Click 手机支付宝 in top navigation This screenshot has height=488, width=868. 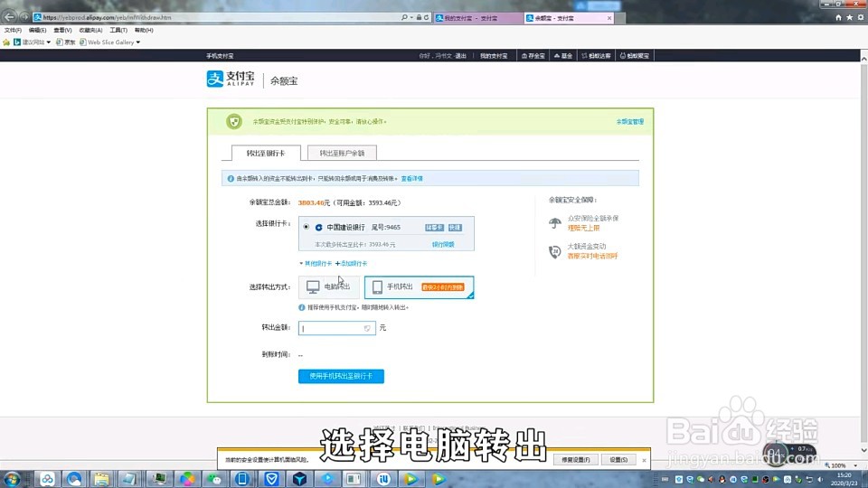[220, 56]
